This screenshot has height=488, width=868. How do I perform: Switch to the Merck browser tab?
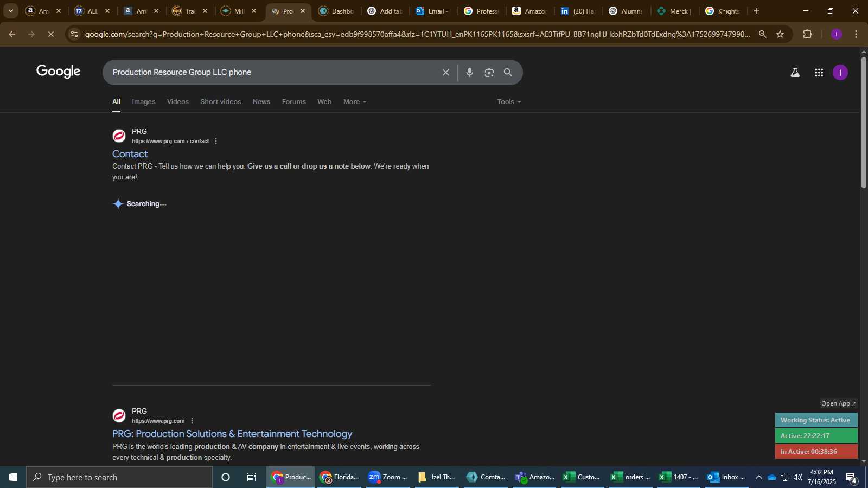[674, 11]
